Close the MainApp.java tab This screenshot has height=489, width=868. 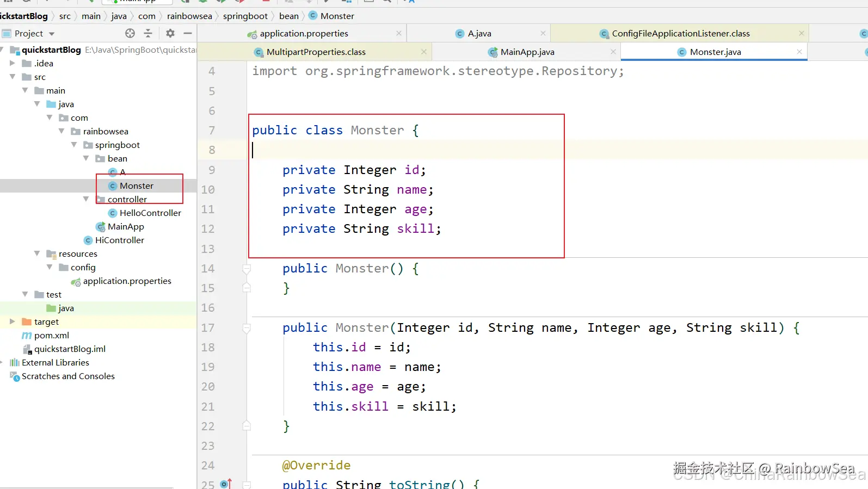coord(613,52)
